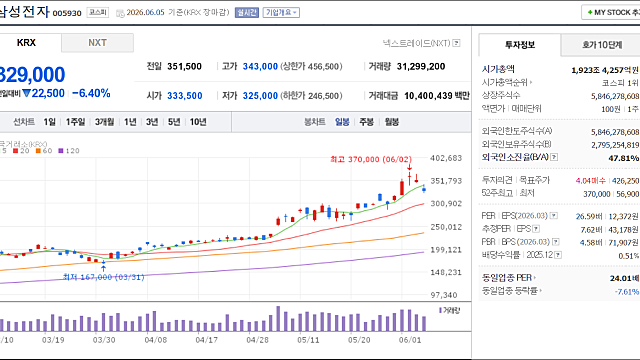Open the calendar icon beside 2026.06.05
Screen dimensions: 640x360
pos(120,13)
